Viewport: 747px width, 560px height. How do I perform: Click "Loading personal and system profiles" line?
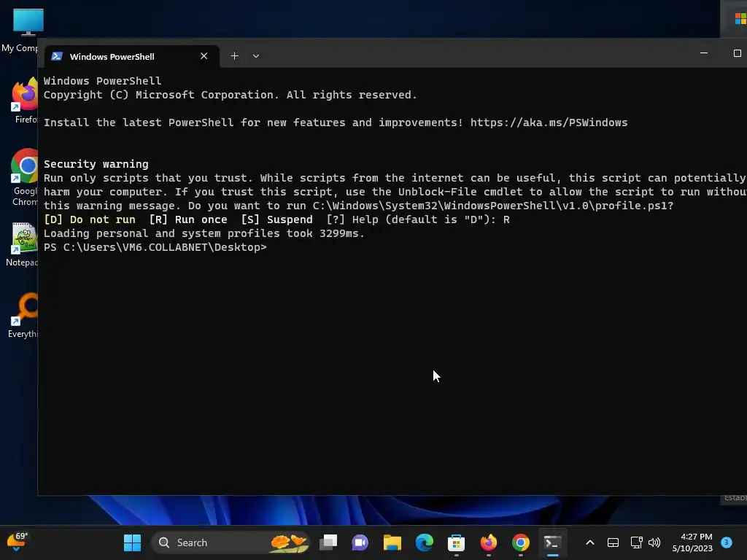point(204,233)
